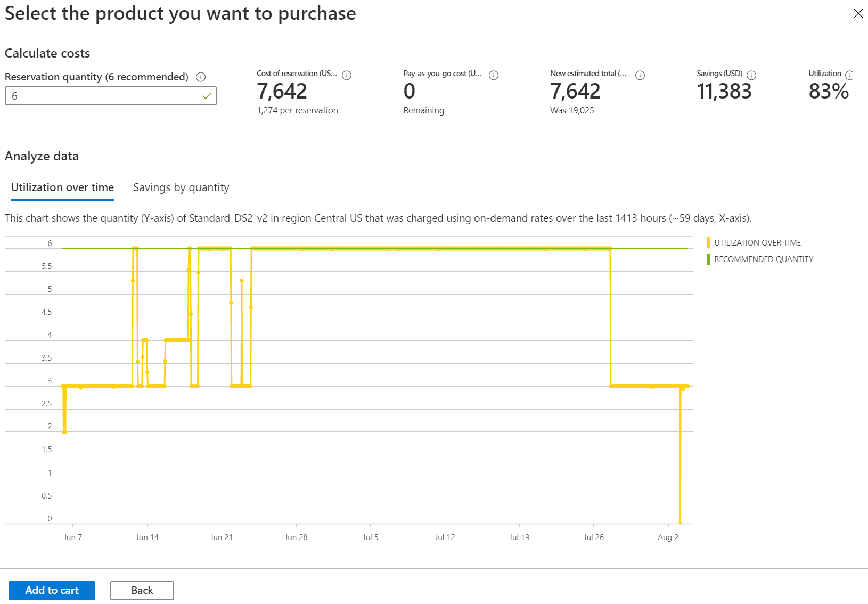Image resolution: width=868 pixels, height=604 pixels.
Task: Select Utilization over time tab
Action: pos(62,187)
